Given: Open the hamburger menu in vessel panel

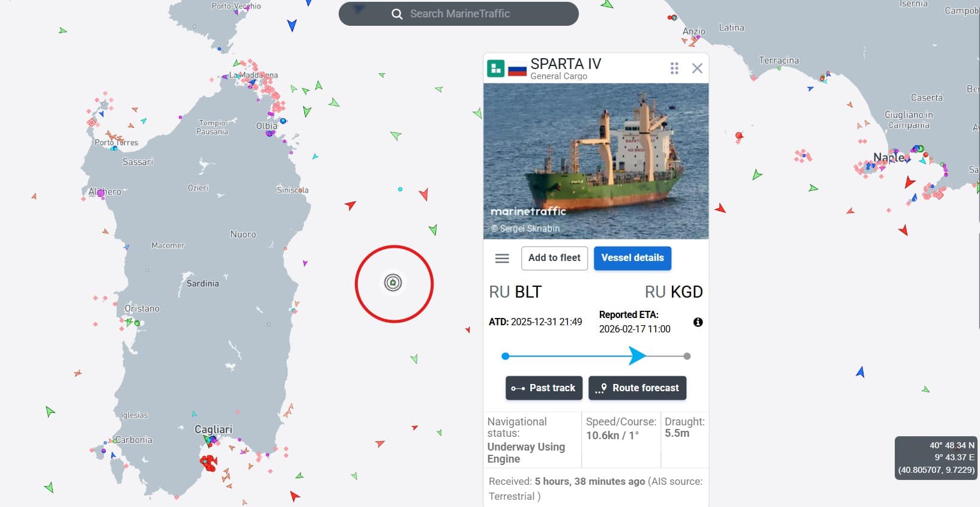Looking at the screenshot, I should click(502, 258).
